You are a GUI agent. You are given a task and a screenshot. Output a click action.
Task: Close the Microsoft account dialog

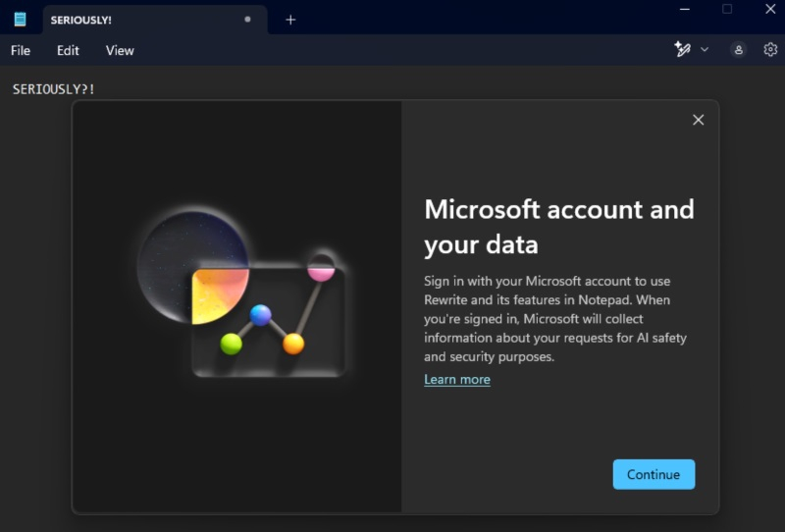coord(698,120)
